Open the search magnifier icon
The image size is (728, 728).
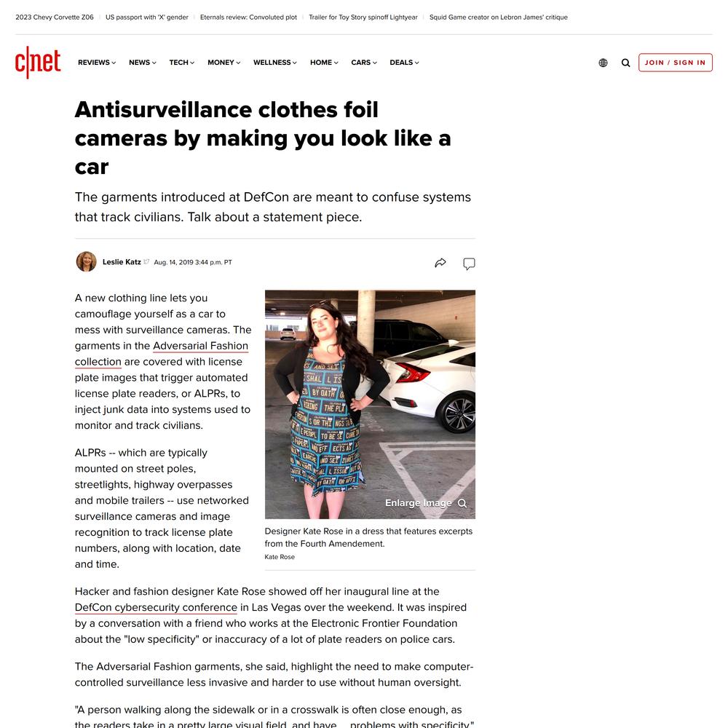[x=626, y=63]
